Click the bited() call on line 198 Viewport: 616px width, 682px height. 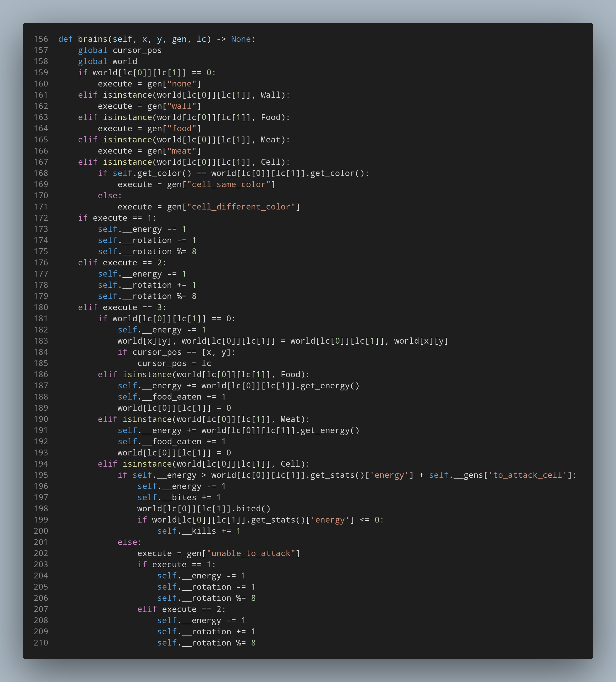pyautogui.click(x=253, y=508)
